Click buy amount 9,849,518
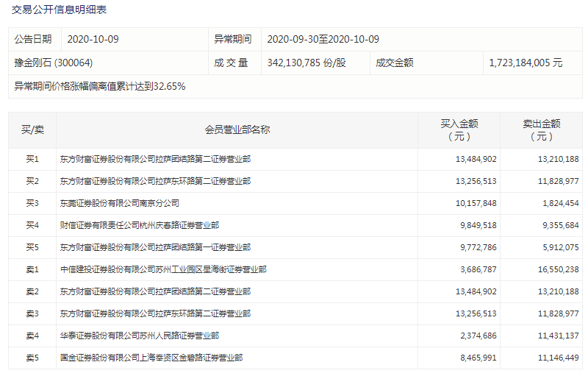Image resolution: width=588 pixels, height=376 pixels. [x=478, y=225]
